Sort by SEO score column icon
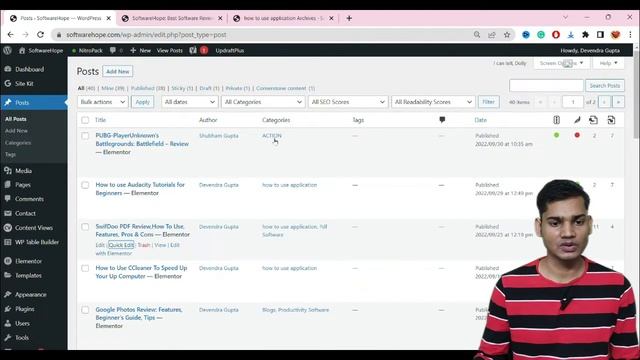This screenshot has width=640, height=360. point(556,120)
